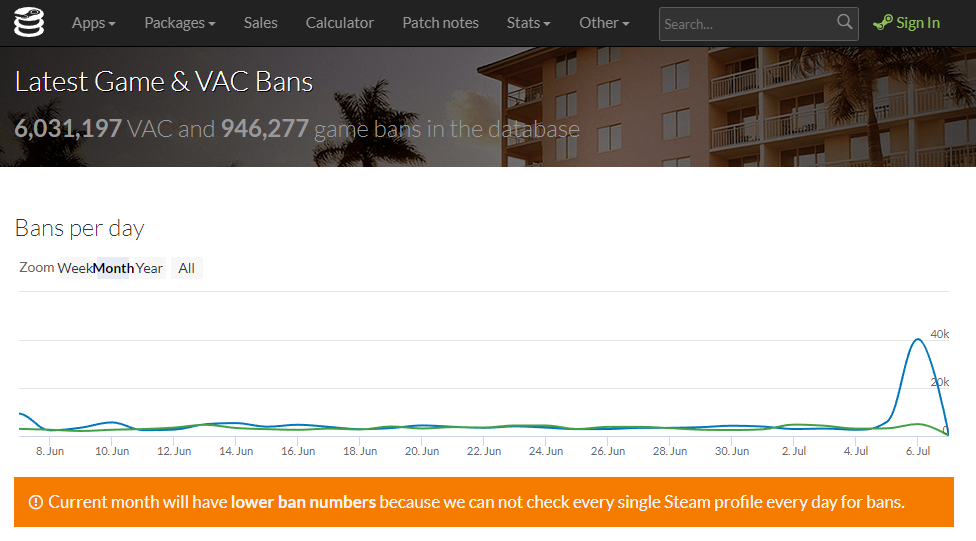The image size is (976, 541).
Task: Click the 18. Jun axis label
Action: click(360, 451)
